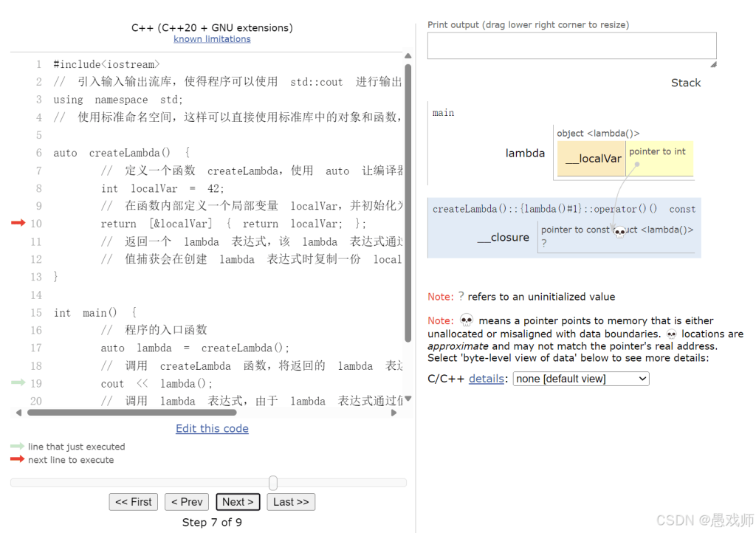The height and width of the screenshot is (533, 756).
Task: Click the left arrow of the horizontal scrollbar
Action: coord(18,413)
